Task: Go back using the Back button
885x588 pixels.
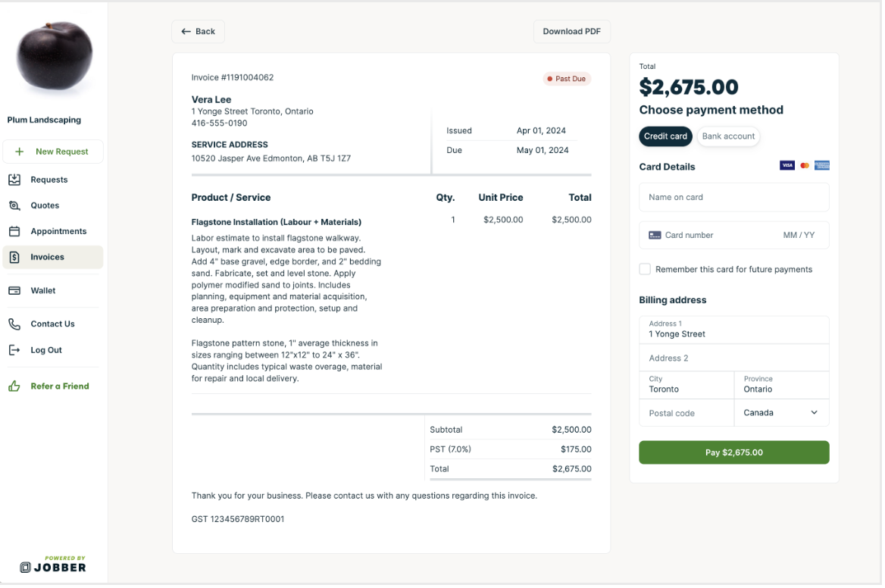Action: [x=198, y=32]
